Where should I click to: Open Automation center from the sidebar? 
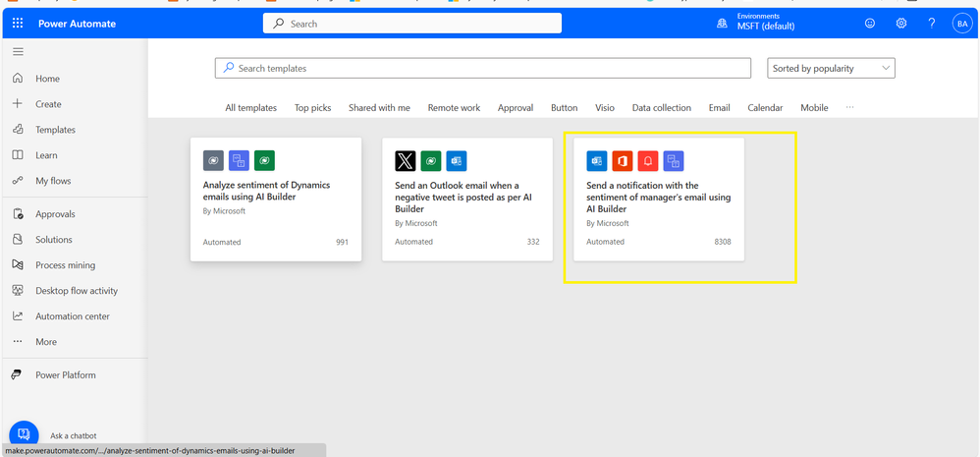click(75, 316)
